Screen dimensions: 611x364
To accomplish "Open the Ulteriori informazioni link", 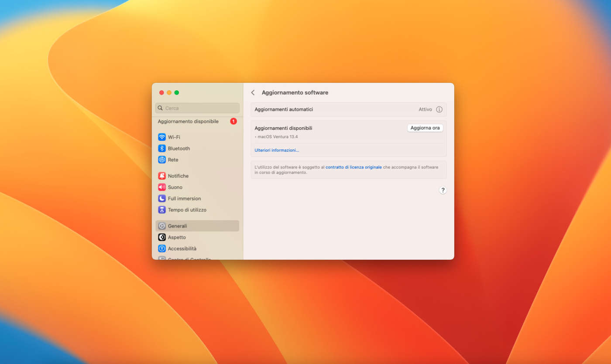I will [277, 150].
